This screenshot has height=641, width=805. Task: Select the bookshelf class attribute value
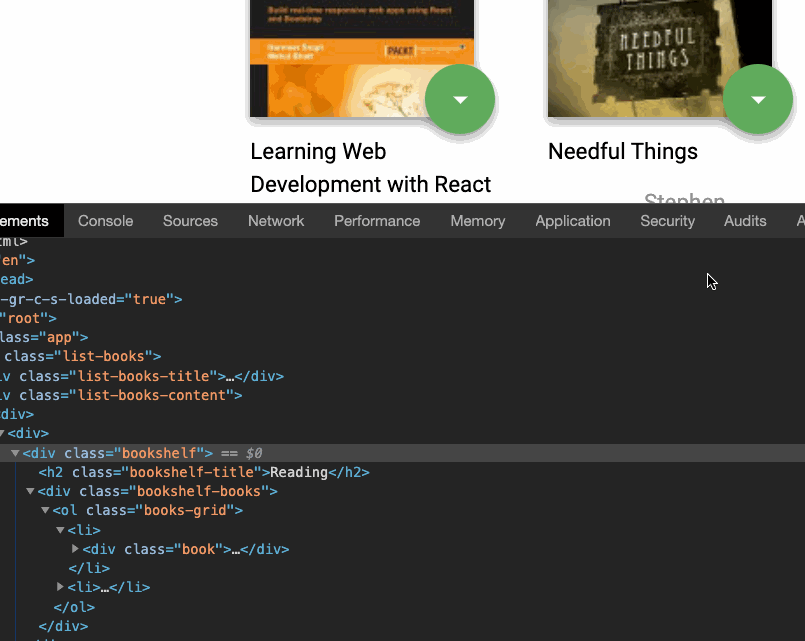(159, 453)
